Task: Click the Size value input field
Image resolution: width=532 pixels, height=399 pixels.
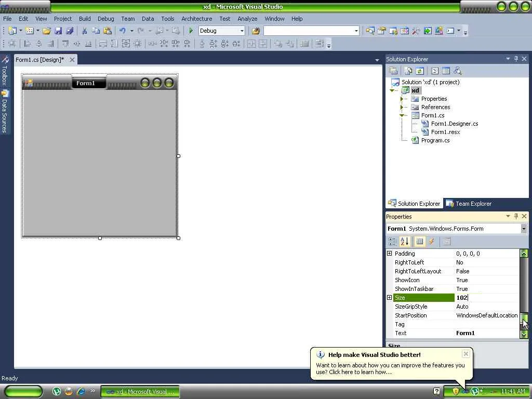Action: coord(486,298)
